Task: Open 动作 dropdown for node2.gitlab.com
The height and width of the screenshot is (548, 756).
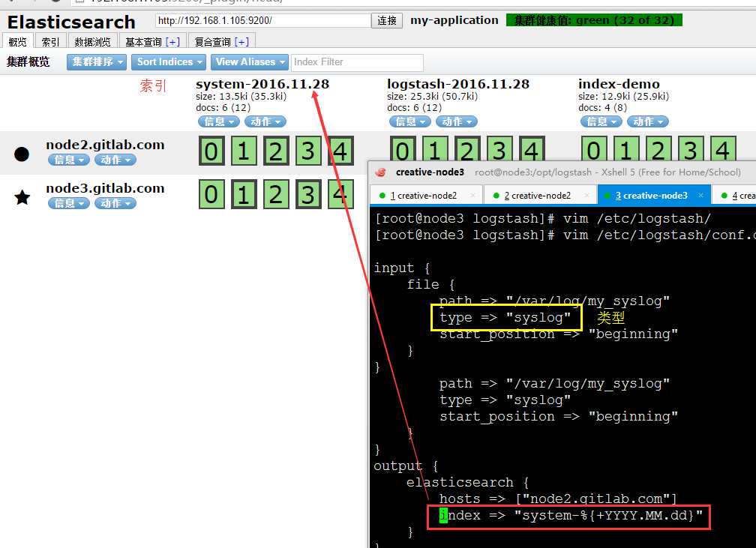Action: [115, 160]
